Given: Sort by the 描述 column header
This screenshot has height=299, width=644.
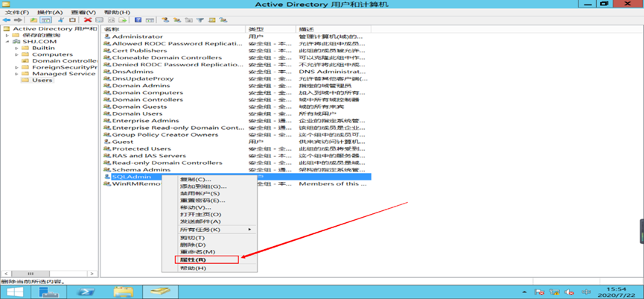Looking at the screenshot, I should [x=333, y=29].
